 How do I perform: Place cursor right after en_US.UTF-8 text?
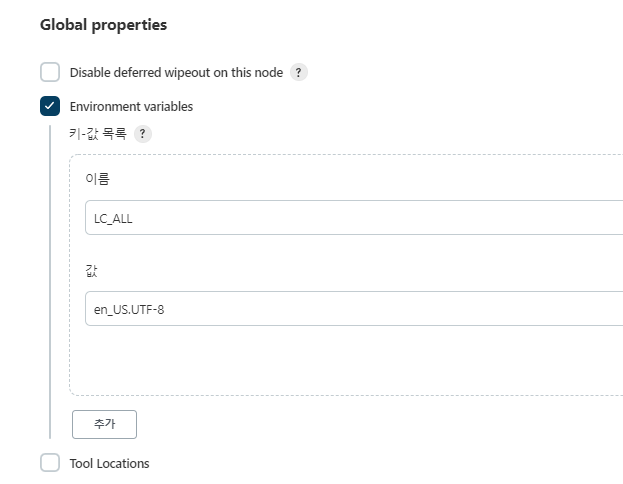[165, 310]
